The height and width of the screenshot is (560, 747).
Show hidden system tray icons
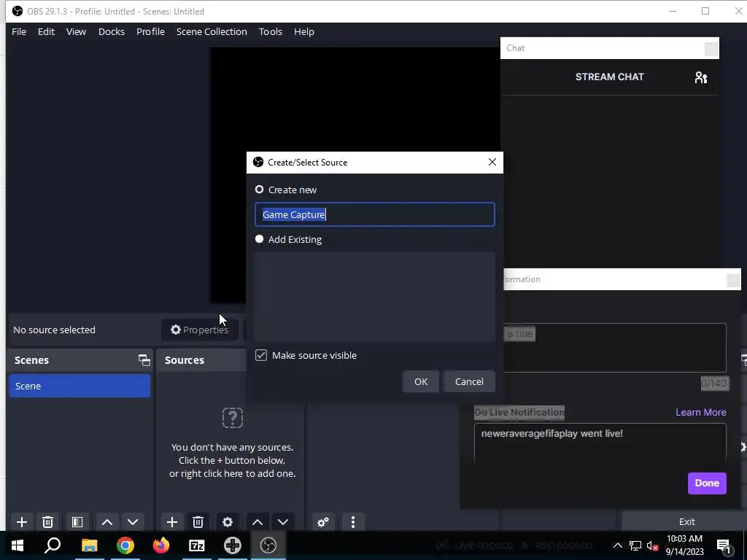click(x=617, y=545)
